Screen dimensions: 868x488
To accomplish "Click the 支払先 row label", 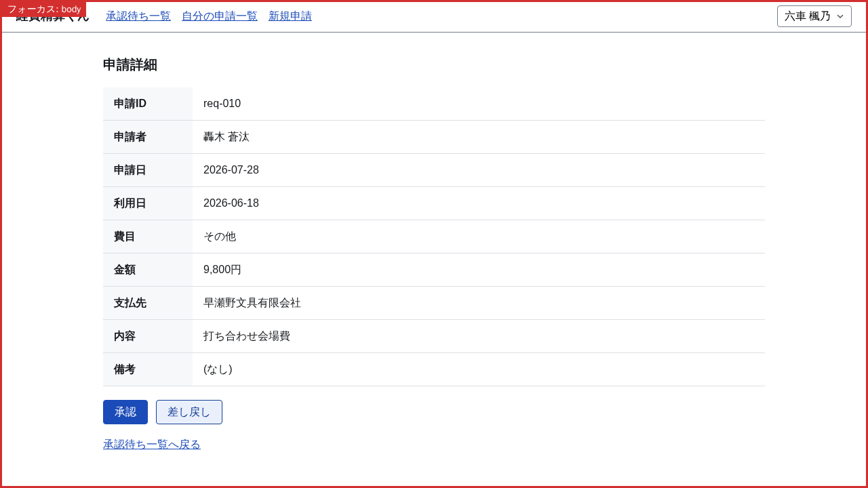I will pos(130,303).
